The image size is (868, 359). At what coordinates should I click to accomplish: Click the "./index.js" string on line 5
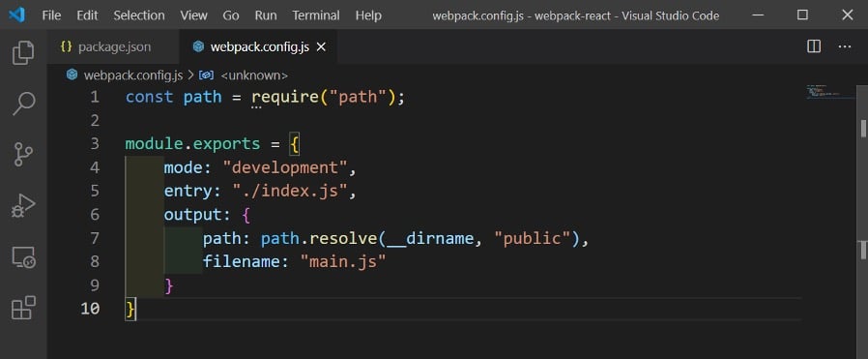point(290,192)
